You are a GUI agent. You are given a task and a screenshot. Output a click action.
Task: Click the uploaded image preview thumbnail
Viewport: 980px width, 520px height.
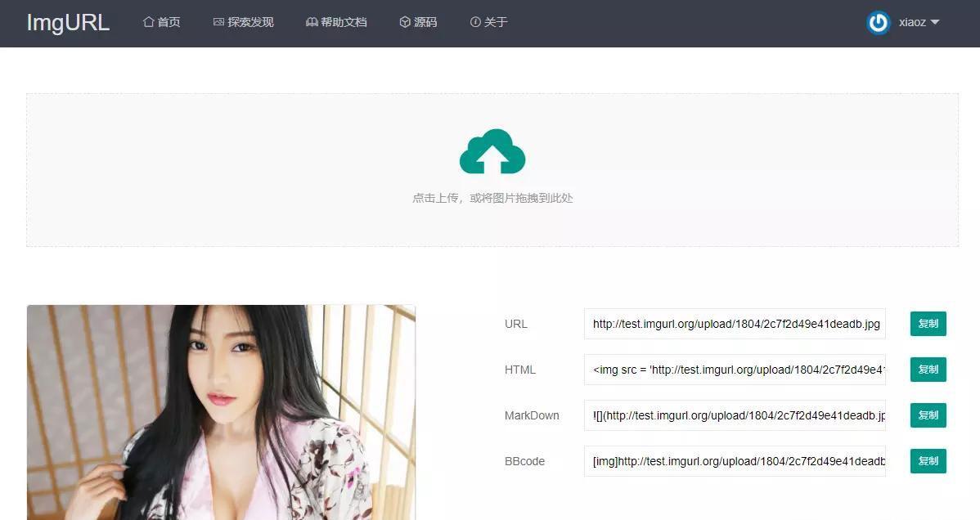pyautogui.click(x=221, y=413)
